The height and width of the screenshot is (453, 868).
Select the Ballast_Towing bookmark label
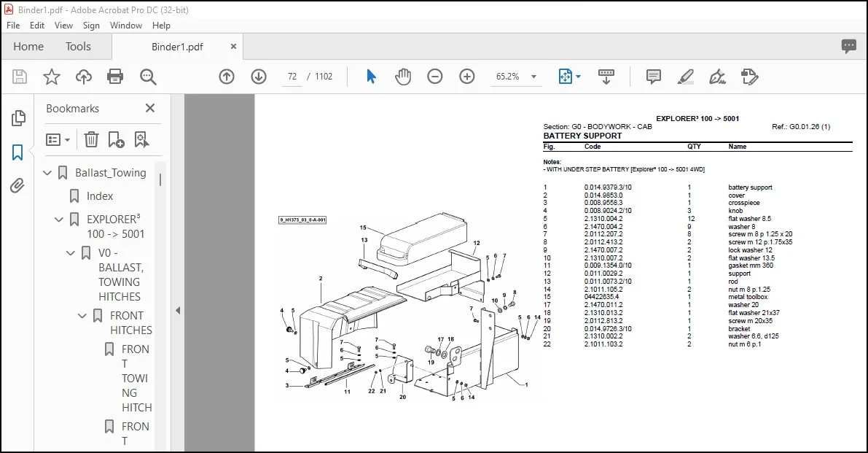point(111,173)
